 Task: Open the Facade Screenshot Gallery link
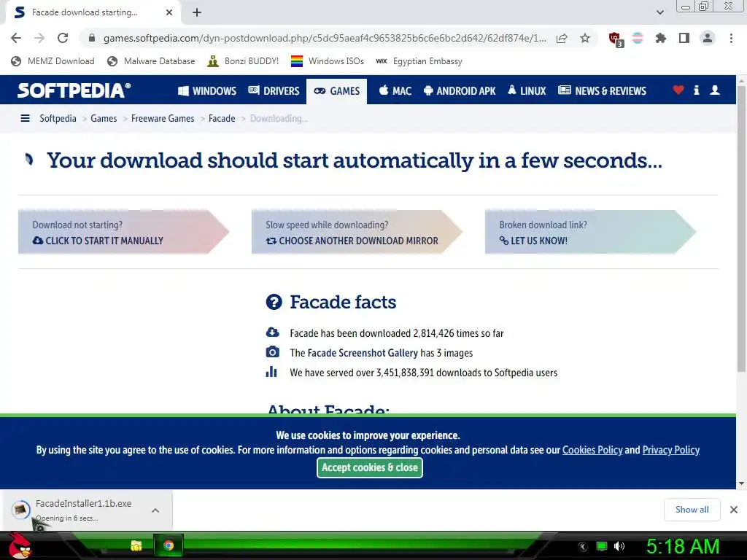[x=363, y=353]
